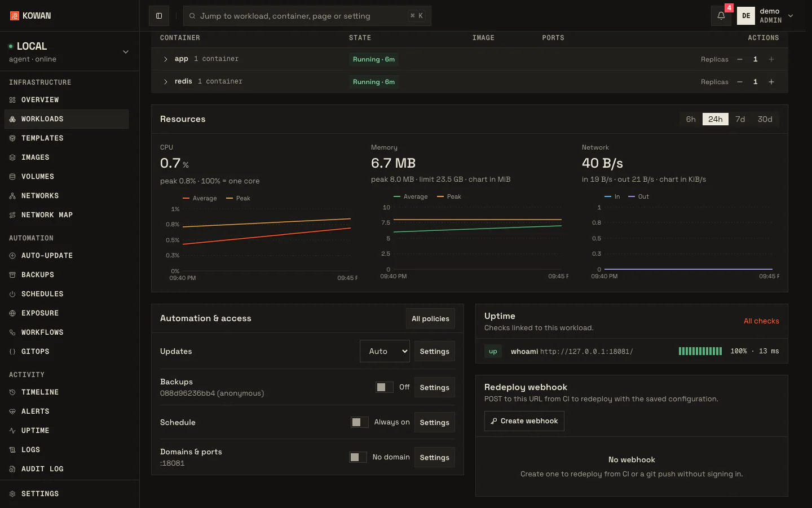Toggle the Schedule Always on switch
Viewport: 812px width, 508px height.
coord(360,422)
